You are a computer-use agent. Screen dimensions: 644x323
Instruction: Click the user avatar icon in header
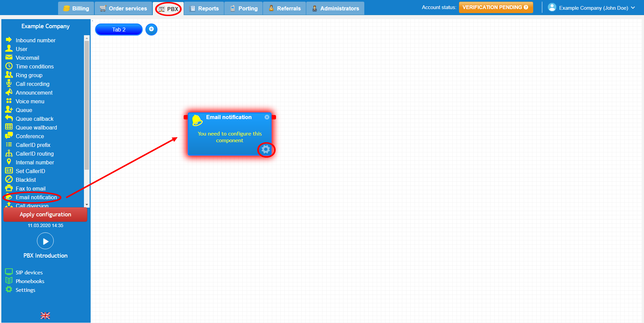552,7
